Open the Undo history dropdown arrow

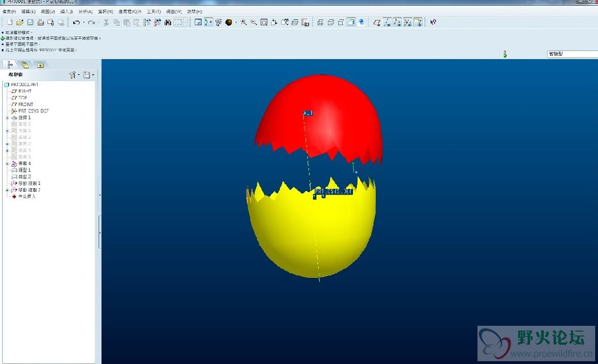(83, 22)
